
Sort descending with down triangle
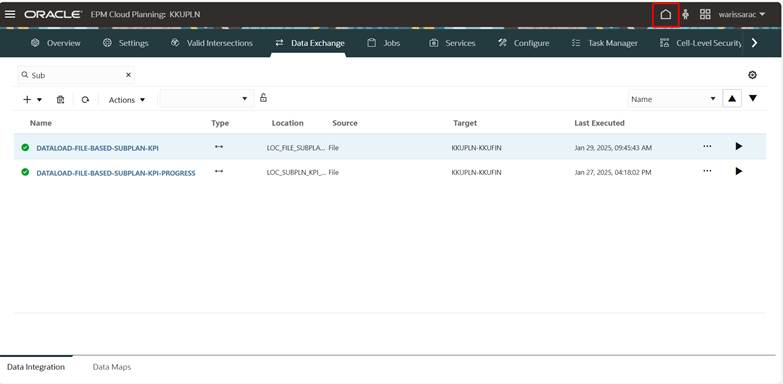pos(753,98)
